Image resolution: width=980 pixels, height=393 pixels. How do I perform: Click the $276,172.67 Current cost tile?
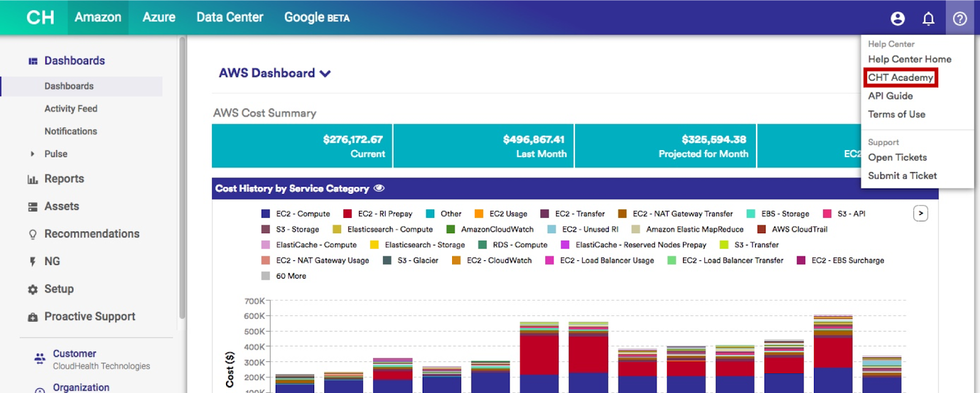[x=302, y=146]
